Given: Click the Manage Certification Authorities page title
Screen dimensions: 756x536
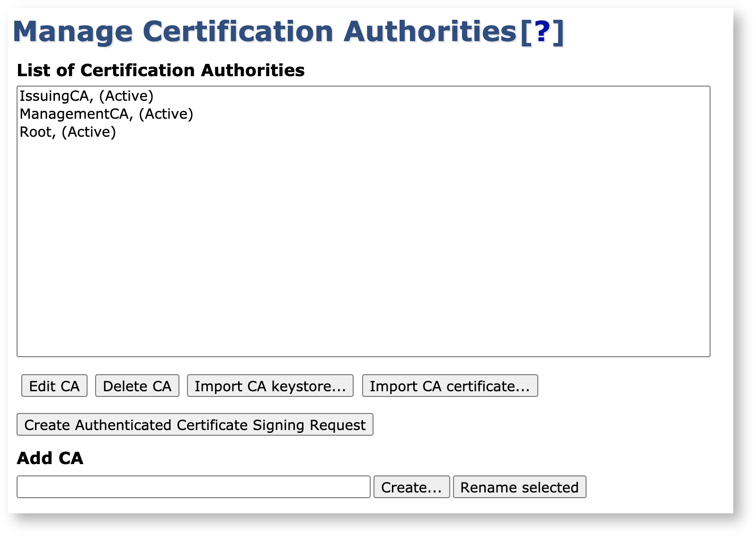Looking at the screenshot, I should 264,32.
